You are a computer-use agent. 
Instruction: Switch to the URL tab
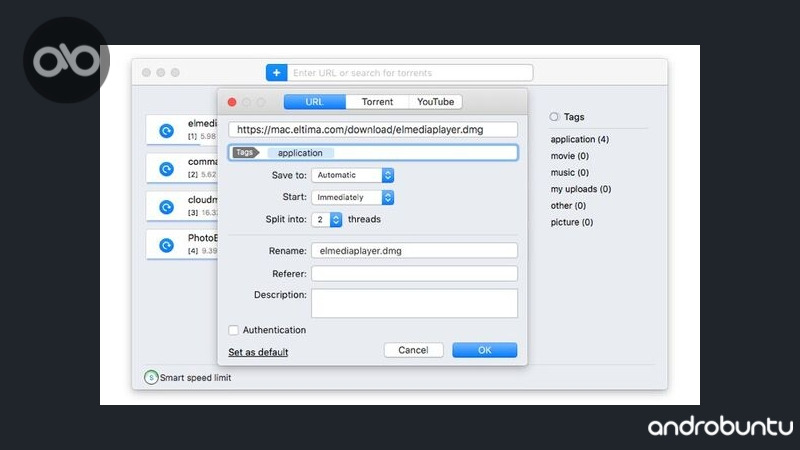315,102
